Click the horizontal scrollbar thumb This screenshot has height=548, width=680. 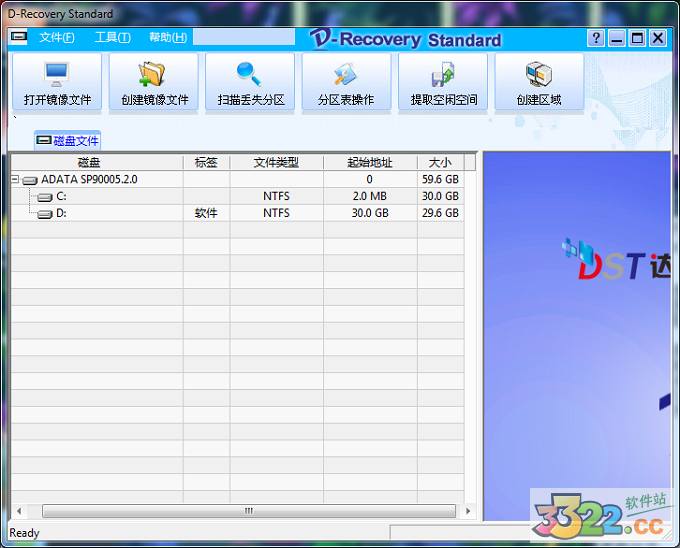[x=249, y=511]
